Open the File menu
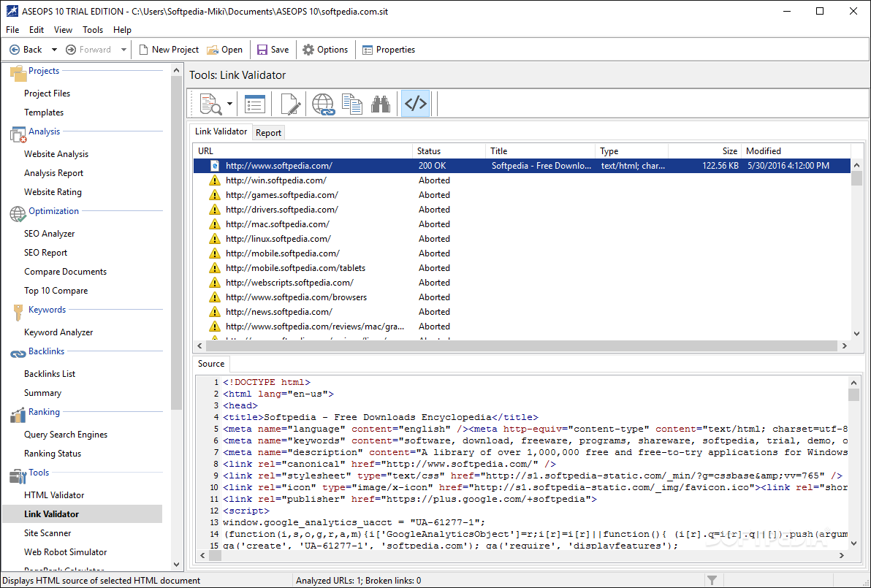The image size is (871, 588). click(x=12, y=29)
